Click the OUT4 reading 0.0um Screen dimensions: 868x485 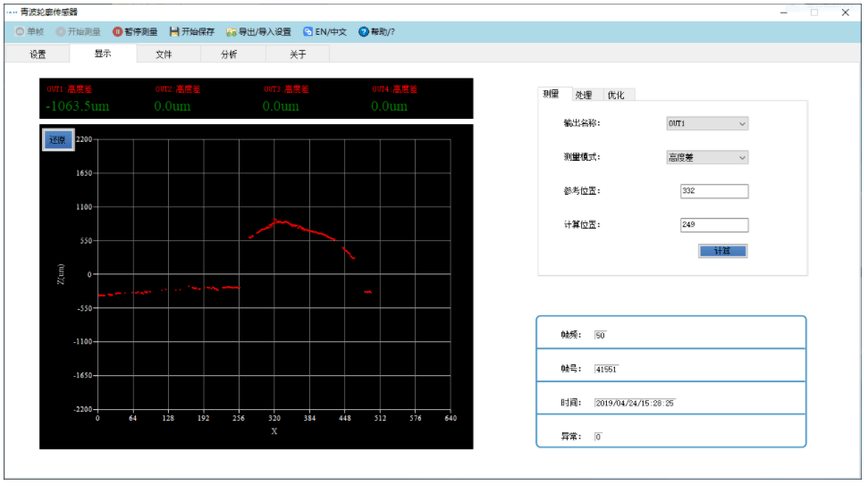pos(389,106)
